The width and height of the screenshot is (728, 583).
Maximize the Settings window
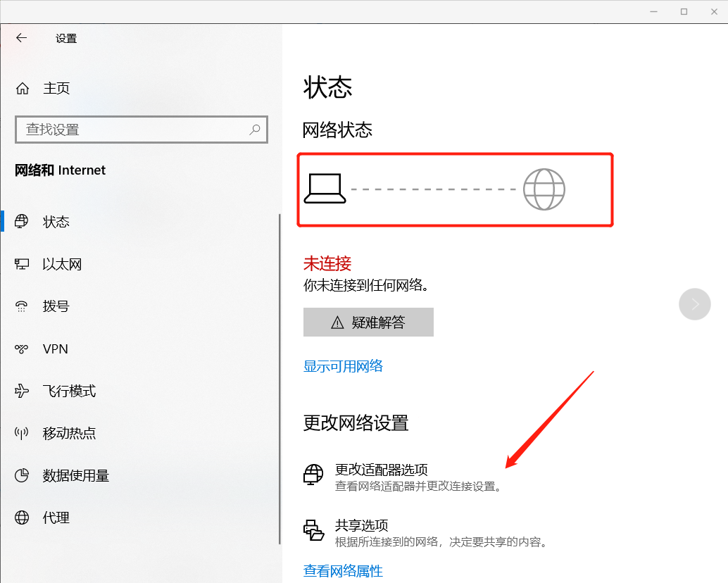pyautogui.click(x=684, y=11)
